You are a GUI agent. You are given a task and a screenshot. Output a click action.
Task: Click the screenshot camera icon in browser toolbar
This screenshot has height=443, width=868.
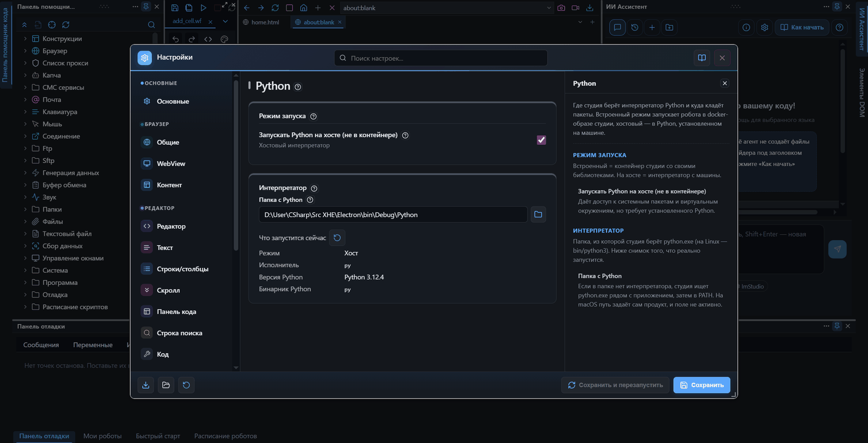(561, 8)
